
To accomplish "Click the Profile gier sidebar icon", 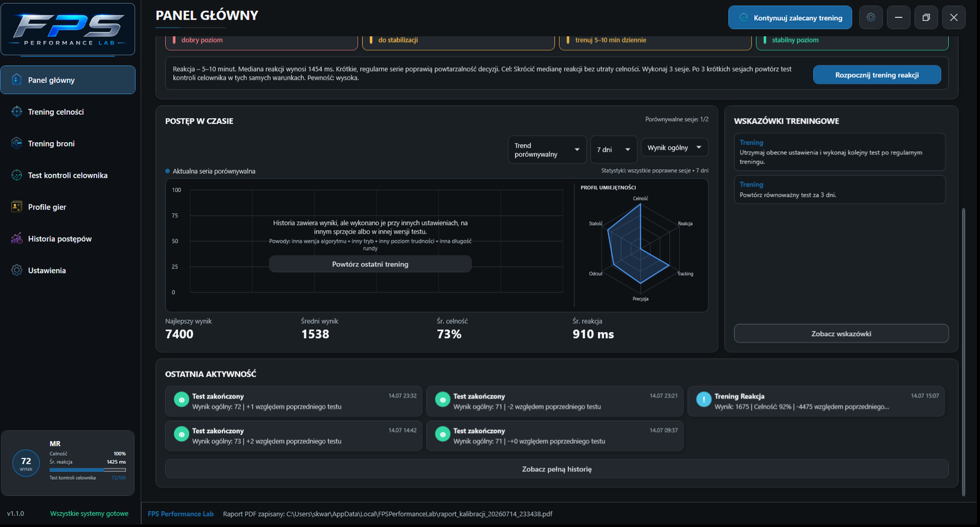I will pos(17,207).
